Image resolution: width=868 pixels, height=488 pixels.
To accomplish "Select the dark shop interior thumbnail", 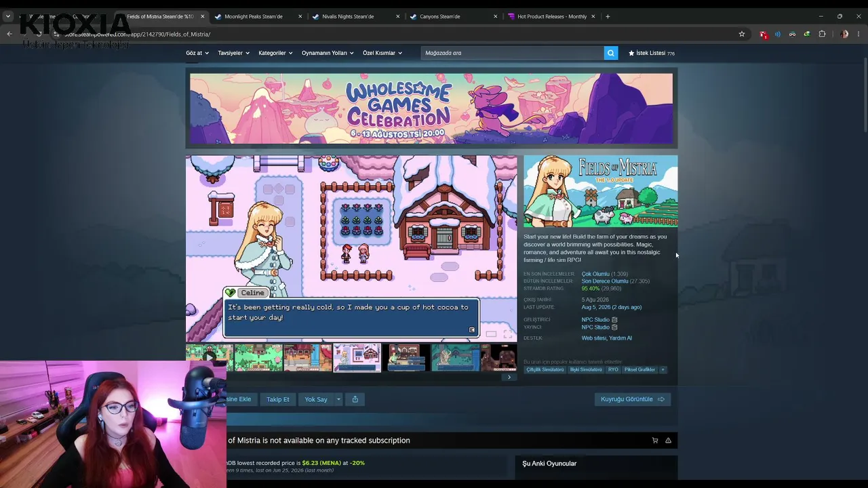I will pos(406,358).
